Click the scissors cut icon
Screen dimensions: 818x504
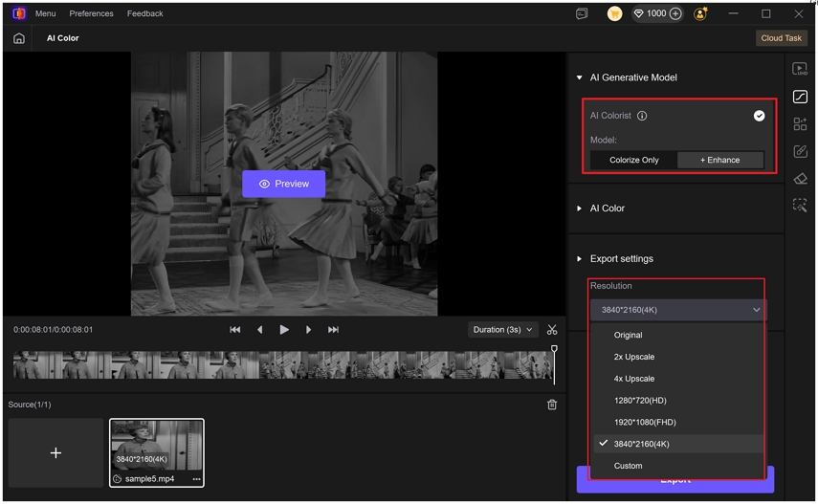tap(552, 330)
